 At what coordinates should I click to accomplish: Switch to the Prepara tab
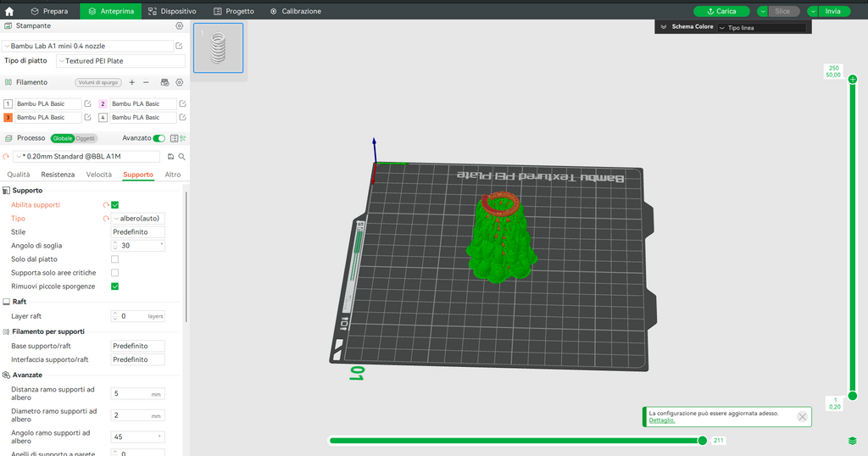49,11
